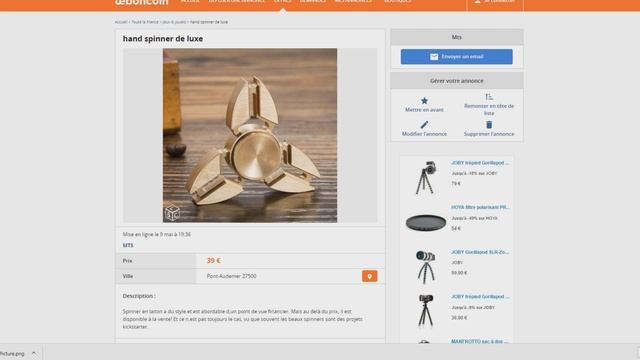The width and height of the screenshot is (640, 360).
Task: Click the star icon for Mettre en avant
Action: point(424,100)
